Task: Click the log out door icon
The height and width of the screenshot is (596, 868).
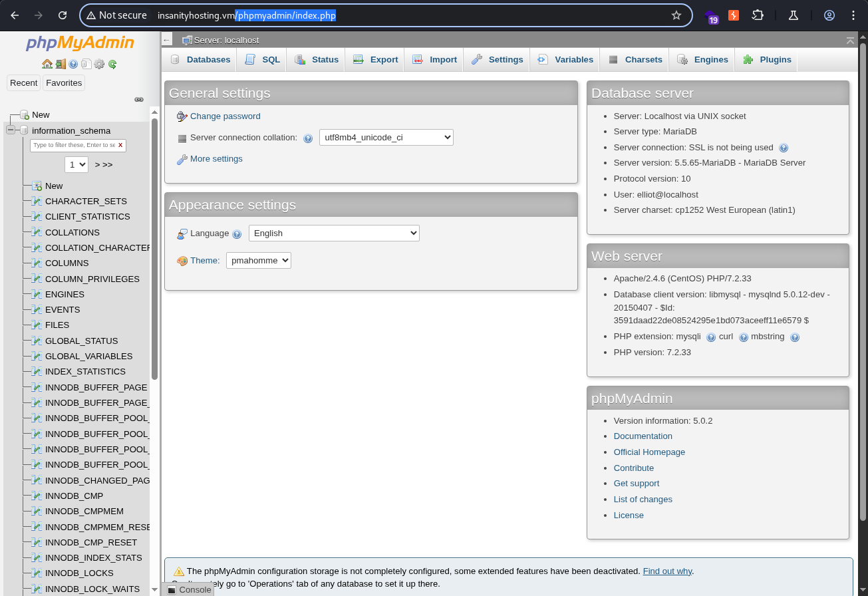Action: click(x=61, y=65)
